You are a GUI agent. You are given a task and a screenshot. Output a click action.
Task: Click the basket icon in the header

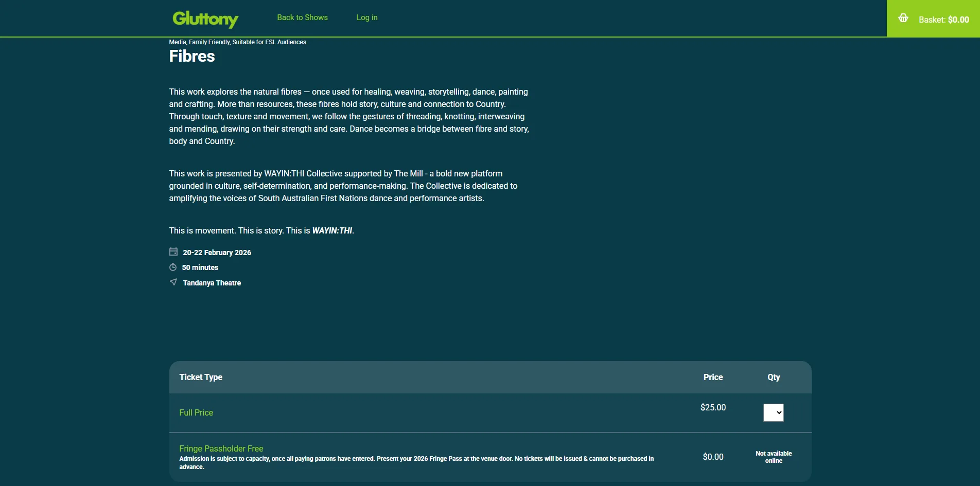[903, 19]
